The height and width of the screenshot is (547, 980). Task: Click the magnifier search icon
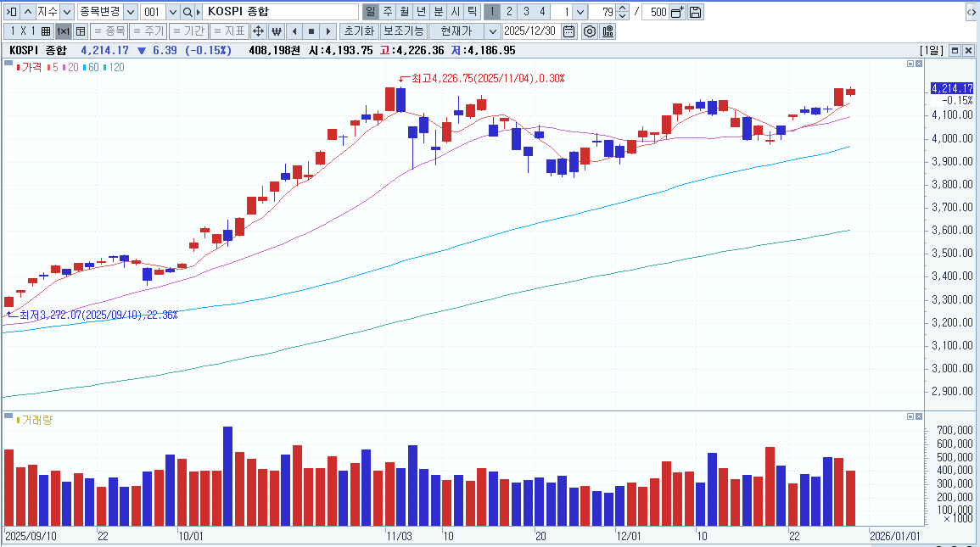click(188, 12)
